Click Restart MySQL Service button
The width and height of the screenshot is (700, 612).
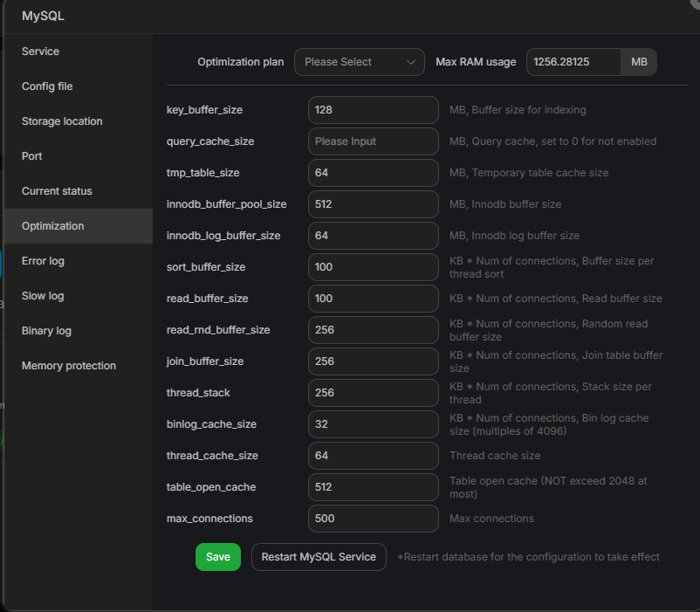319,557
